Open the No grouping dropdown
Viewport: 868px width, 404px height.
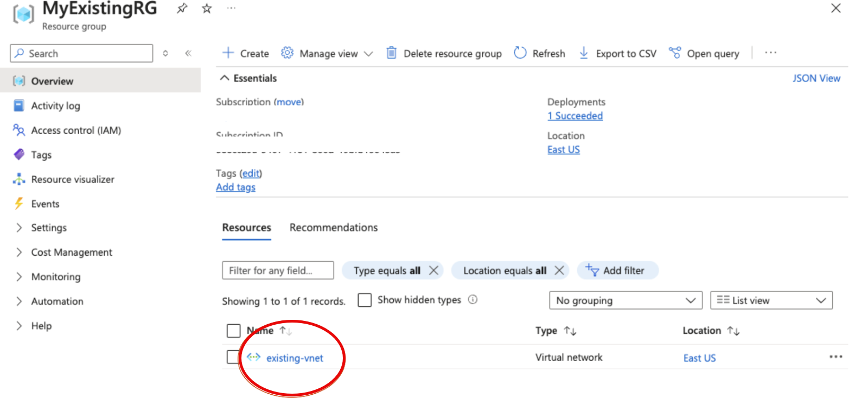[x=626, y=300]
